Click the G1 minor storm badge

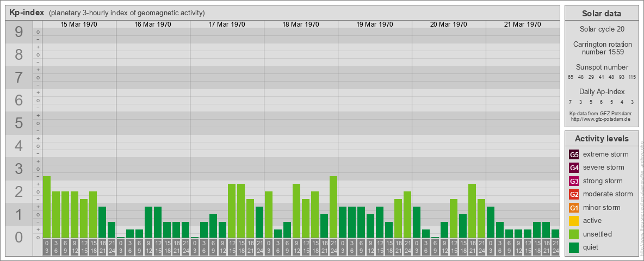574,208
